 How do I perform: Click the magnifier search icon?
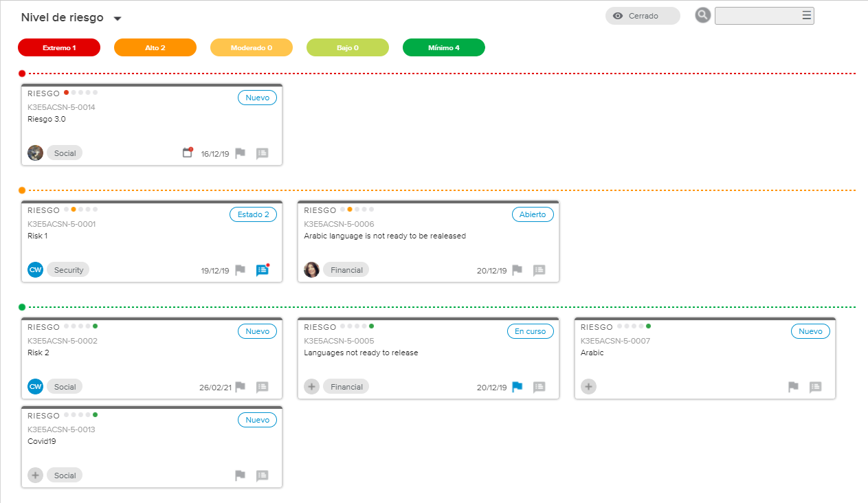(x=702, y=16)
